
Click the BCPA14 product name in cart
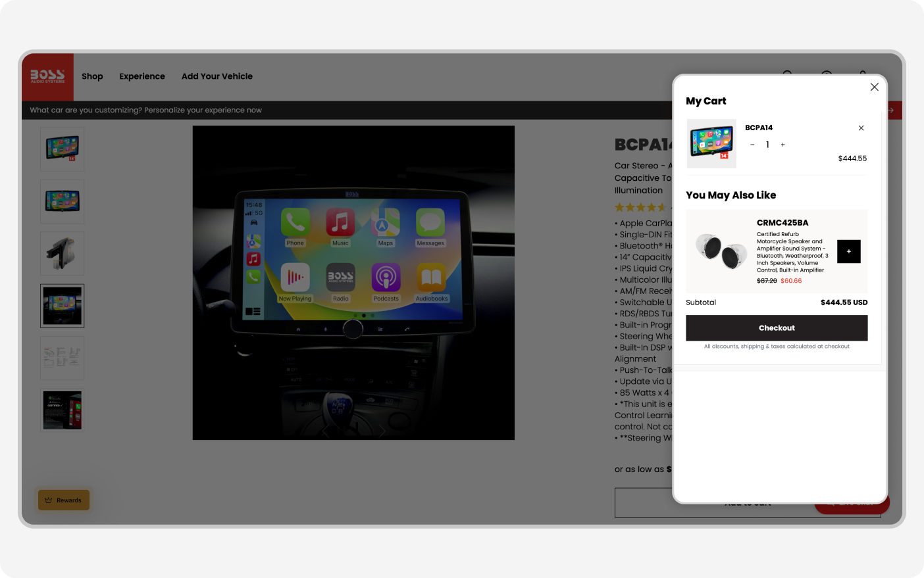click(x=759, y=128)
